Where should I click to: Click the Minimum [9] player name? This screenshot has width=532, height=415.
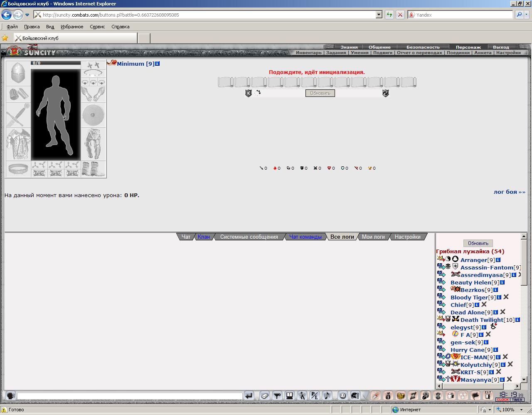coord(135,64)
